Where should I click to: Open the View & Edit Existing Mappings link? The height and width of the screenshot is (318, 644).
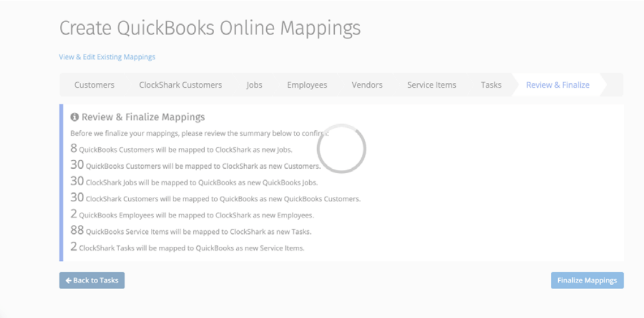click(x=107, y=57)
